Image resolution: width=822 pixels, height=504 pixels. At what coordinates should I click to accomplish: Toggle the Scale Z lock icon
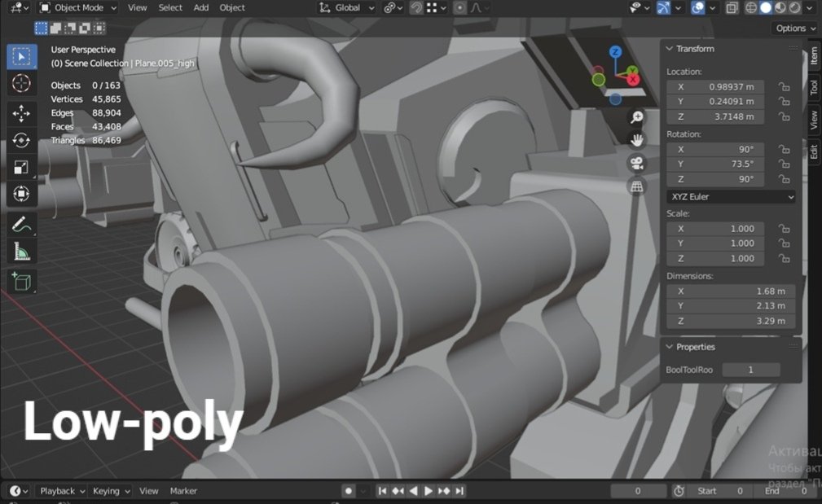click(784, 259)
